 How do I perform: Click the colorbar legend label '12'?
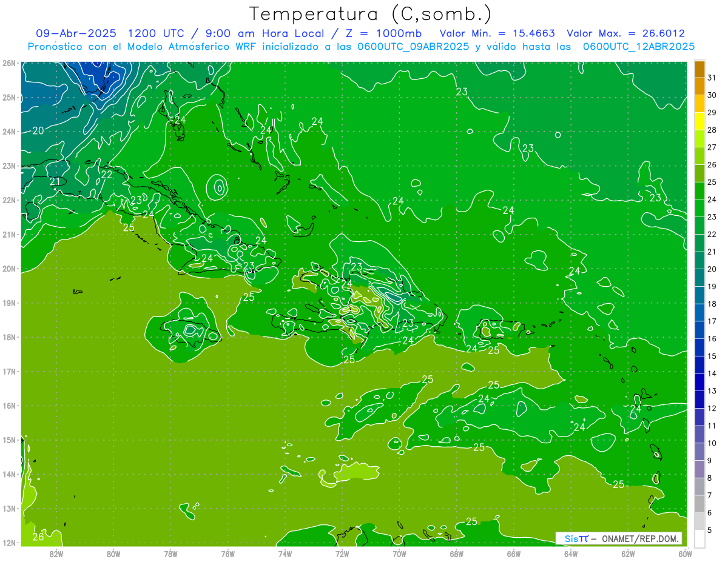(712, 409)
